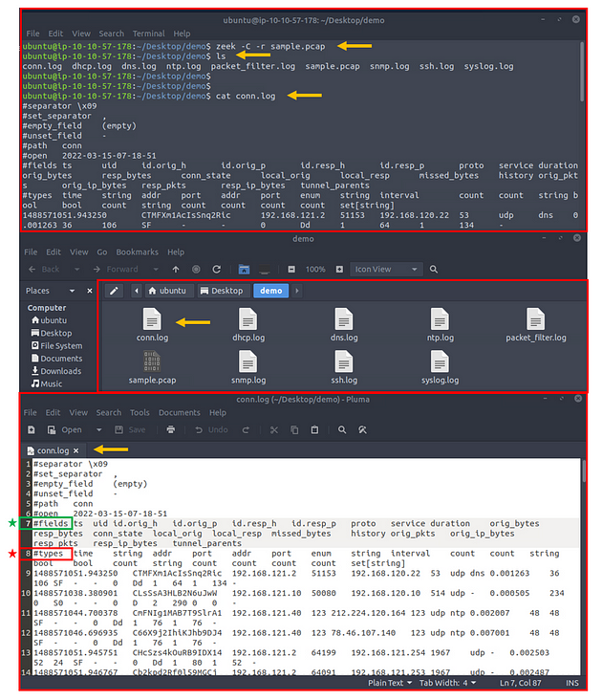Open the Go menu in file manager

tap(102, 252)
